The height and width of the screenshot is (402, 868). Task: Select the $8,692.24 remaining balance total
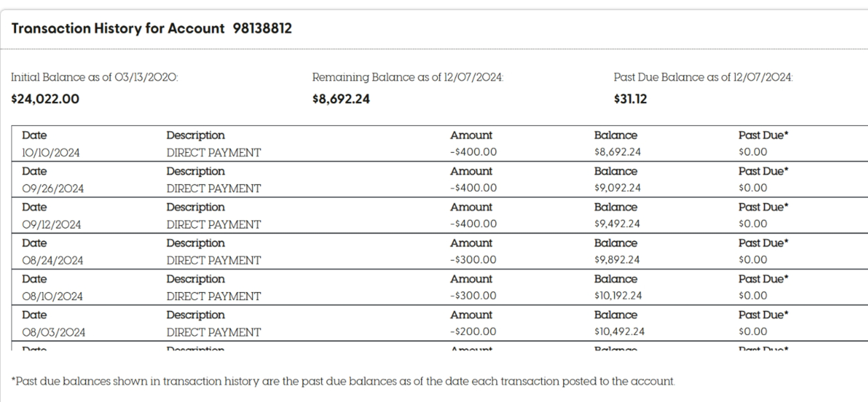click(341, 99)
